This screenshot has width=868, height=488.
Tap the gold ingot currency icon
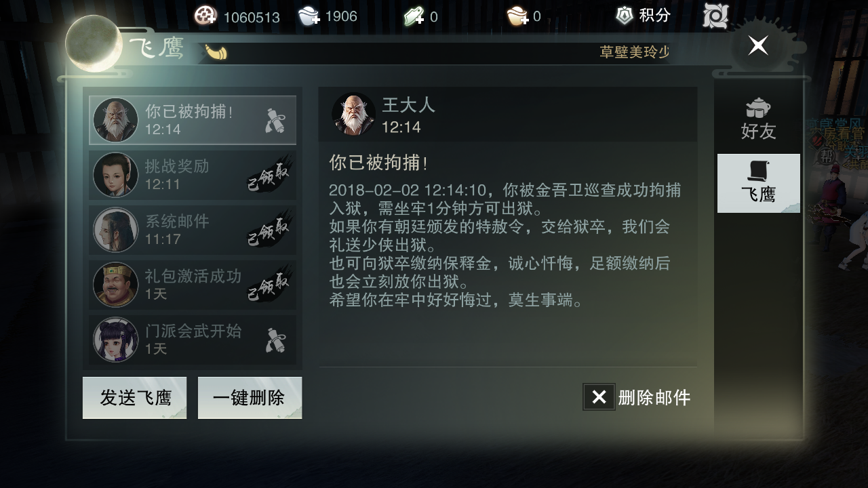(x=517, y=16)
